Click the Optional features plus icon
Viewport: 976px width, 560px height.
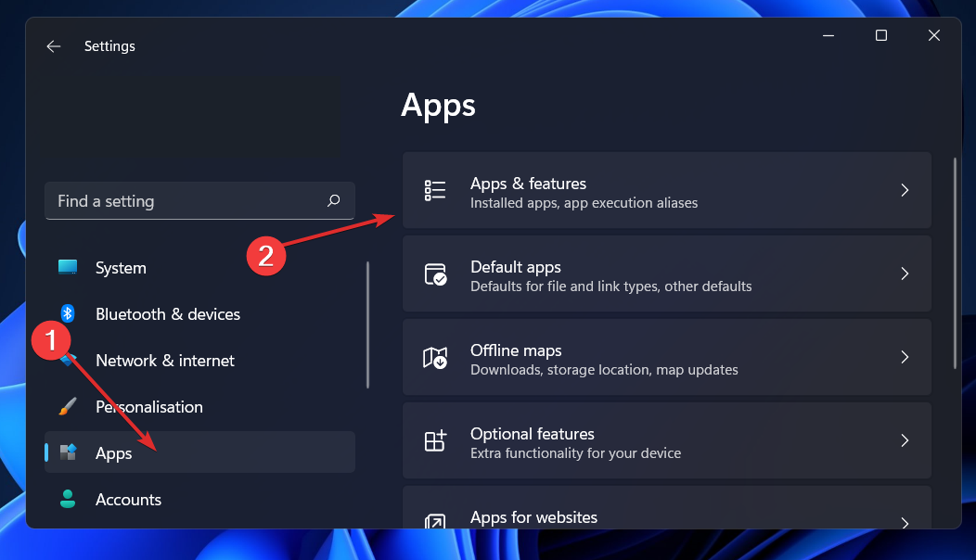coord(434,440)
